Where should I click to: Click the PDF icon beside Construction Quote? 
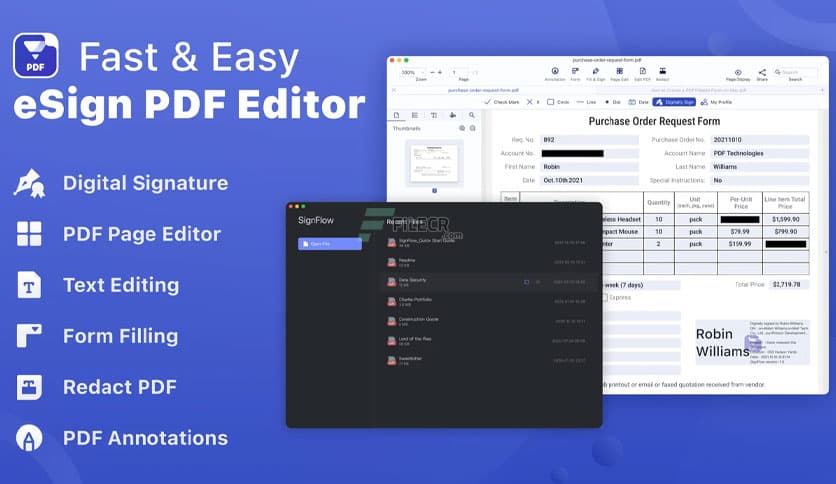coord(391,321)
